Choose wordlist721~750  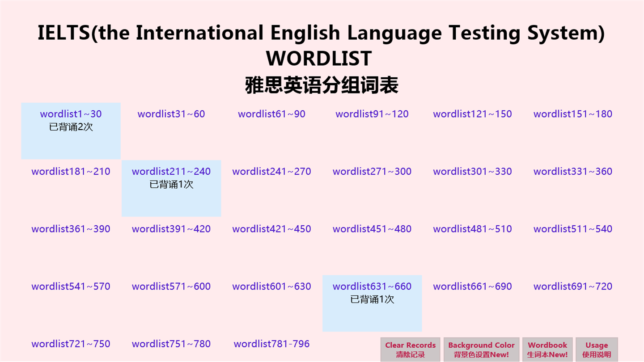point(71,344)
